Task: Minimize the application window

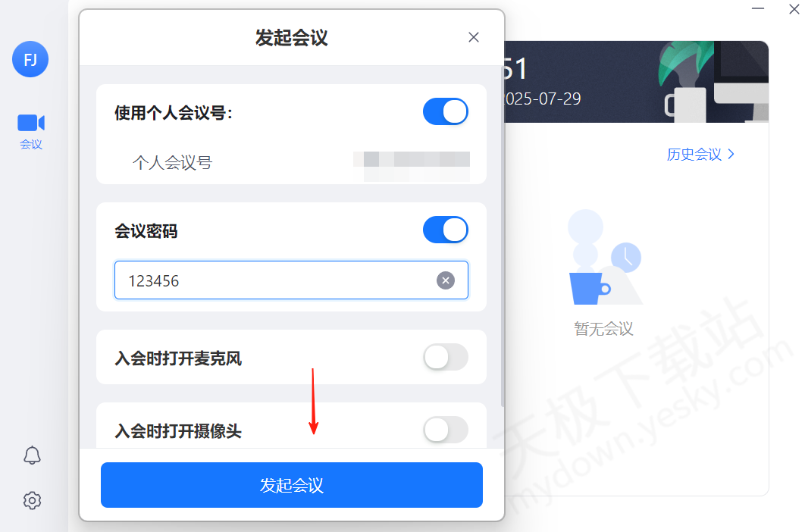Action: pyautogui.click(x=758, y=9)
